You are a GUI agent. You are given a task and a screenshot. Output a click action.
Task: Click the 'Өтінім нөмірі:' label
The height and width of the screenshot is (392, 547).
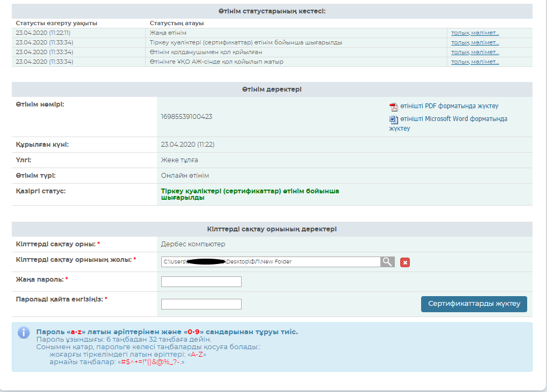[x=40, y=104]
